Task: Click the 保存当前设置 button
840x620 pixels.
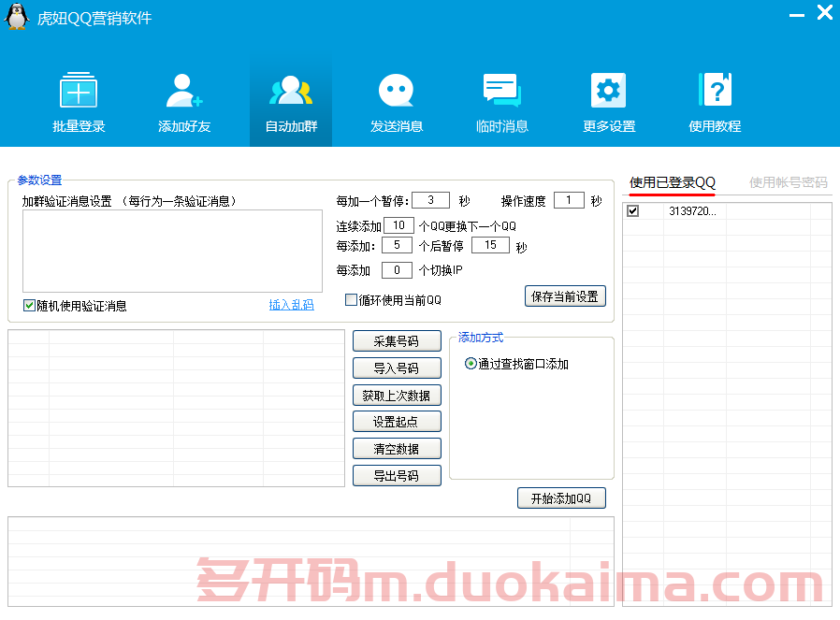Action: [x=565, y=296]
